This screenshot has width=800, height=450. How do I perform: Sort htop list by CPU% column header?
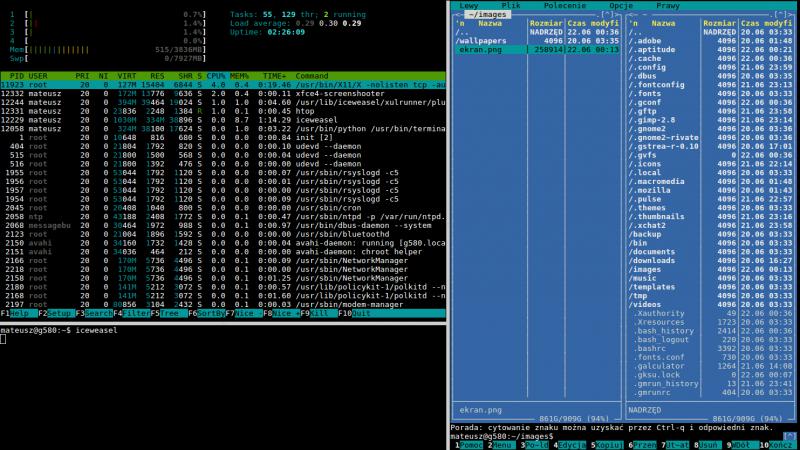click(x=217, y=76)
